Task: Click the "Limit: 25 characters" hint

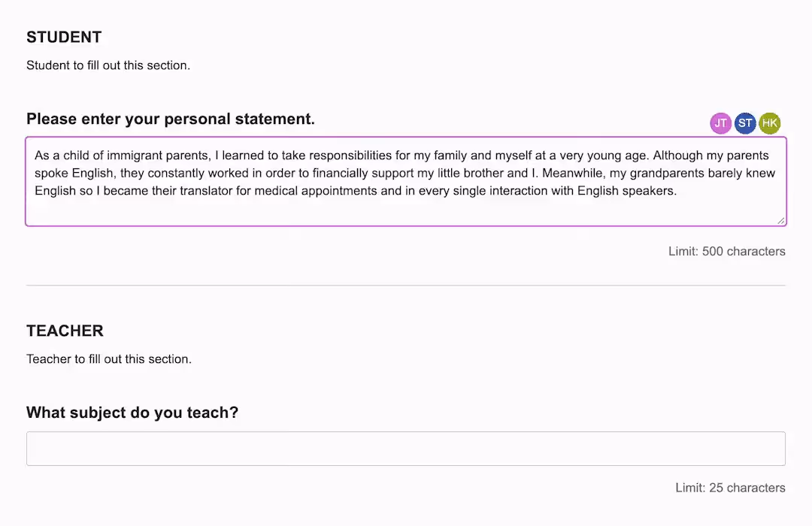Action: tap(730, 488)
